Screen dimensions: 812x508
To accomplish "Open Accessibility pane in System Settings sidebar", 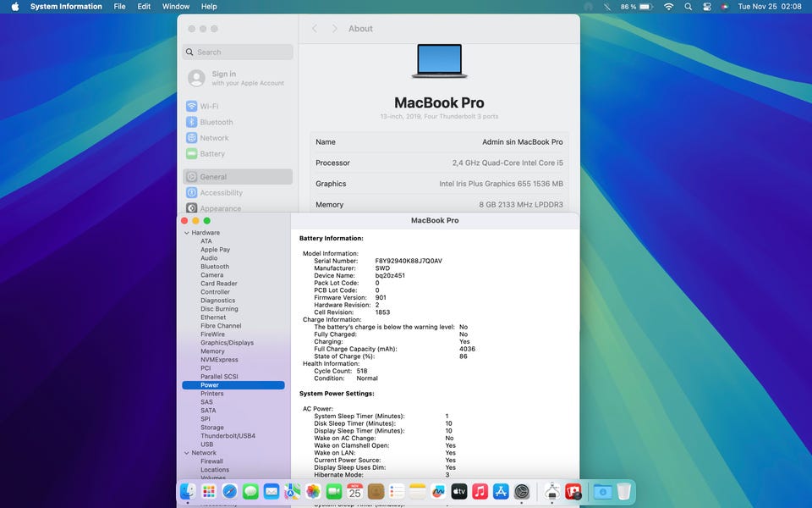I will (238, 193).
